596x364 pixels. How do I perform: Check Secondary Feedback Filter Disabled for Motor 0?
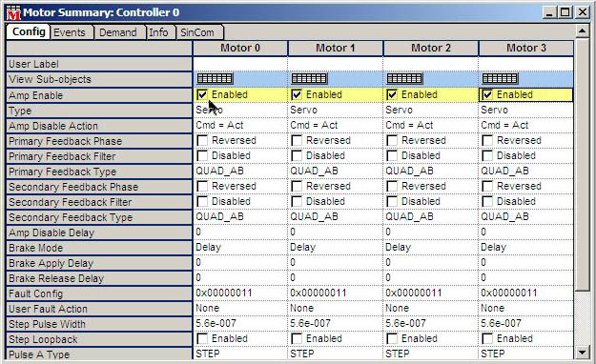tap(202, 201)
